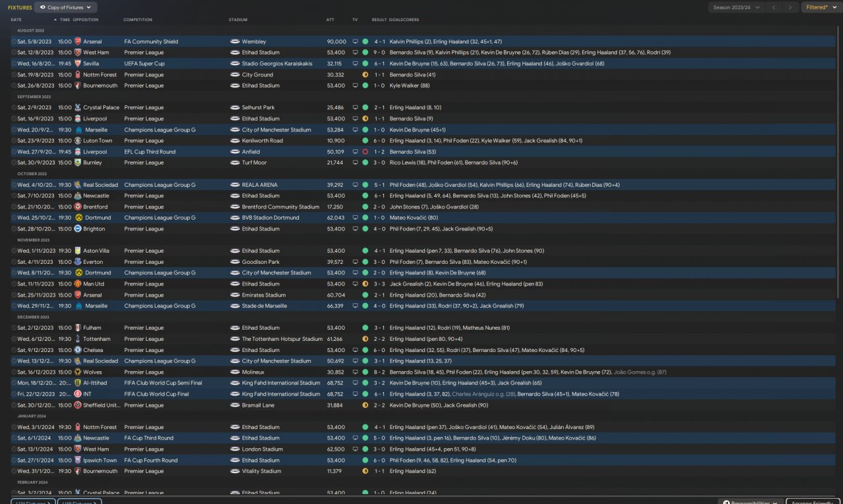Click the Wolves club badge
The width and height of the screenshot is (843, 504).
click(78, 372)
